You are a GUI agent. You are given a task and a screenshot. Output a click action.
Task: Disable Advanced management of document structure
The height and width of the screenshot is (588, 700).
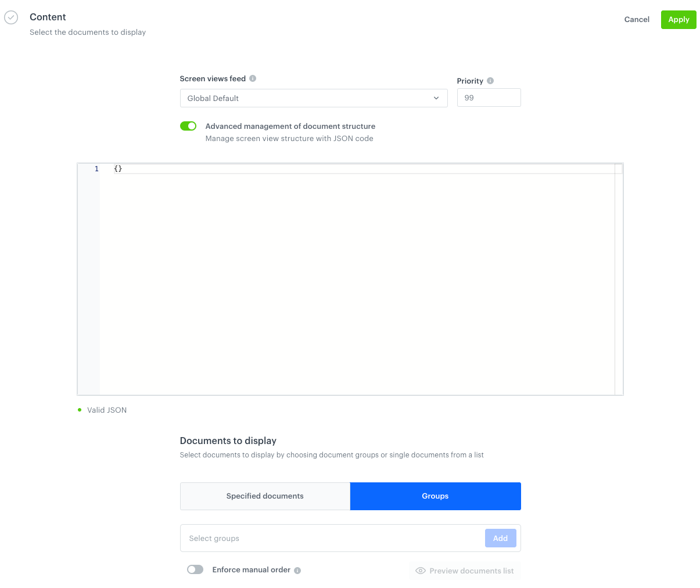tap(188, 126)
